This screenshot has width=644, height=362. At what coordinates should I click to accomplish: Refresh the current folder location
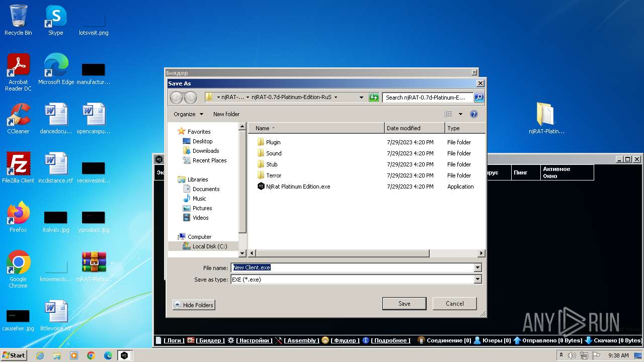coord(373,98)
